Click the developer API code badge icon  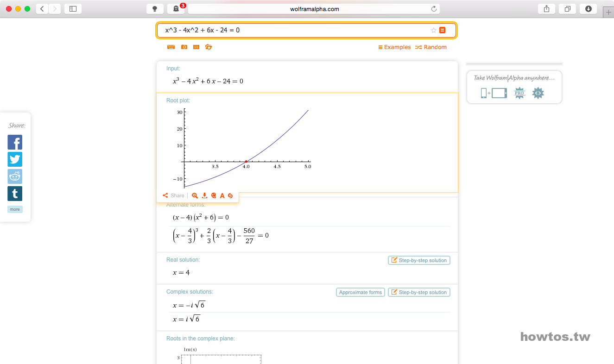[x=538, y=93]
